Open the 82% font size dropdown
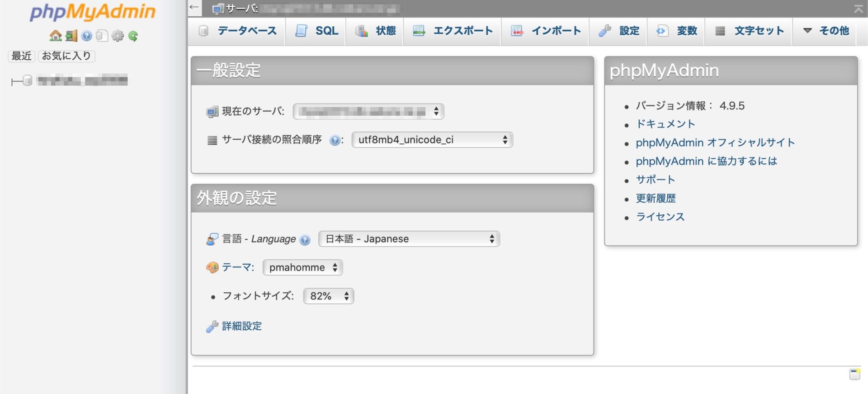868x394 pixels. [x=328, y=296]
